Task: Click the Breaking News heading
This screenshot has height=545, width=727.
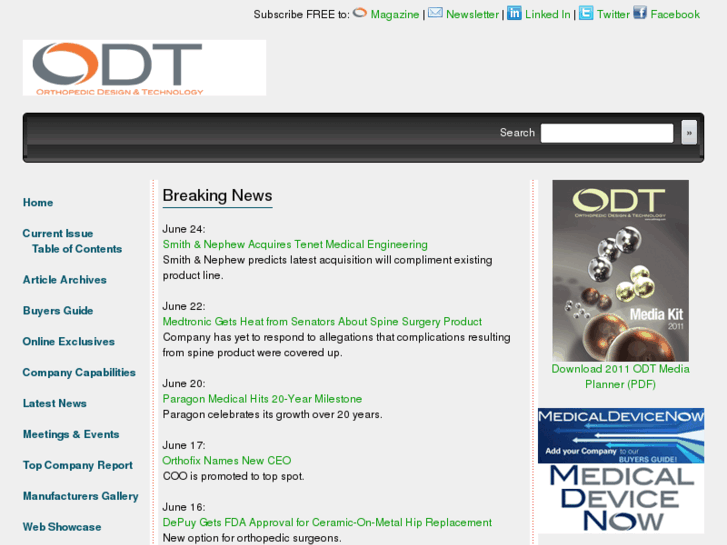Action: point(217,196)
